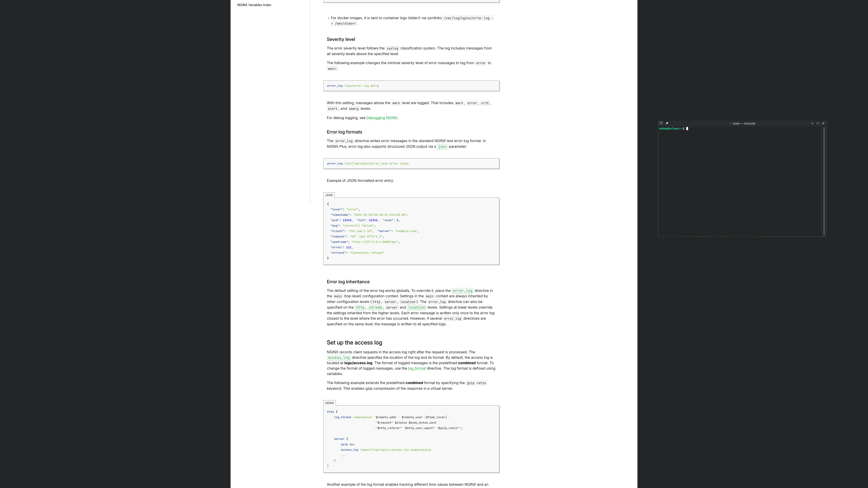Open the error_log directive link in inheritance section
Screen dimensions: 868x488
click(x=462, y=291)
